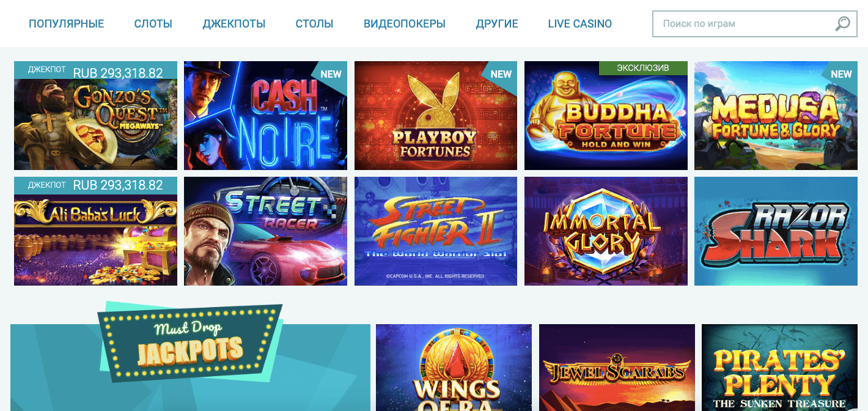Open the ДЖЕКПОТЫ section
The image size is (868, 411).
(x=234, y=24)
